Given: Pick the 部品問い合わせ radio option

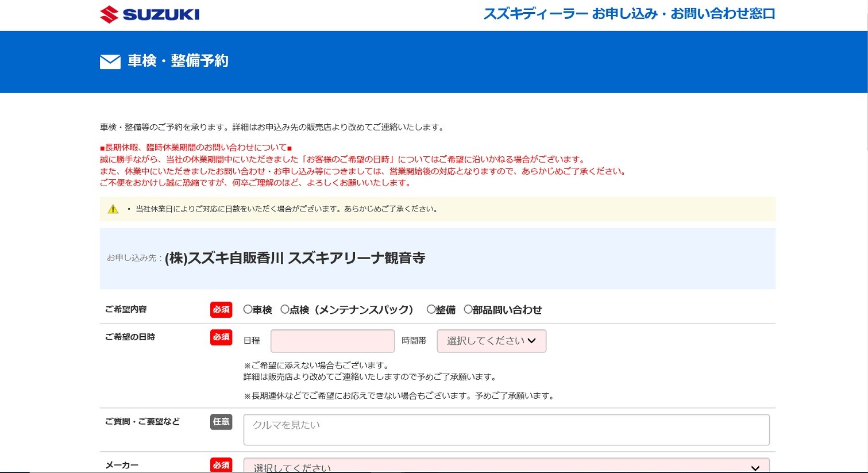Looking at the screenshot, I should [468, 309].
